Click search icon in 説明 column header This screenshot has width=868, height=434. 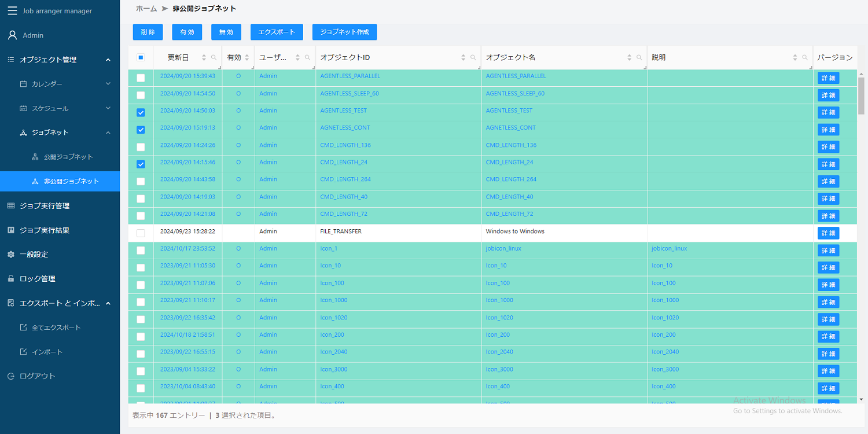click(x=805, y=58)
